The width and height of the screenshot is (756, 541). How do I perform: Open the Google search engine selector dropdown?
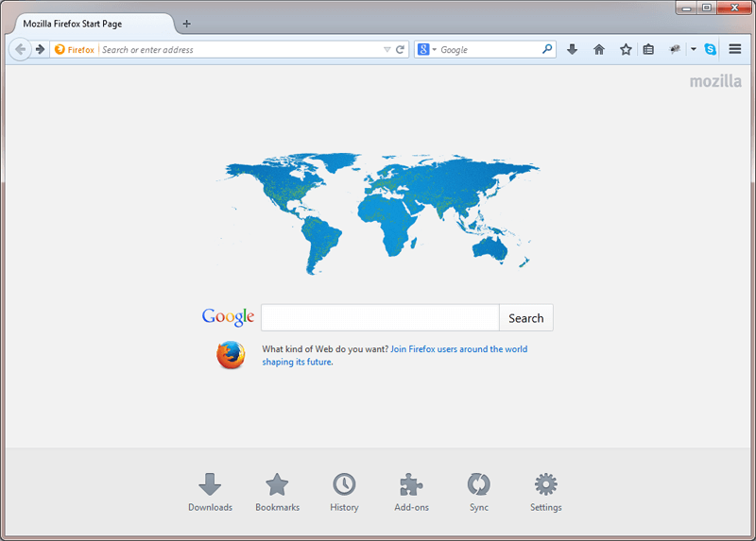coord(427,49)
